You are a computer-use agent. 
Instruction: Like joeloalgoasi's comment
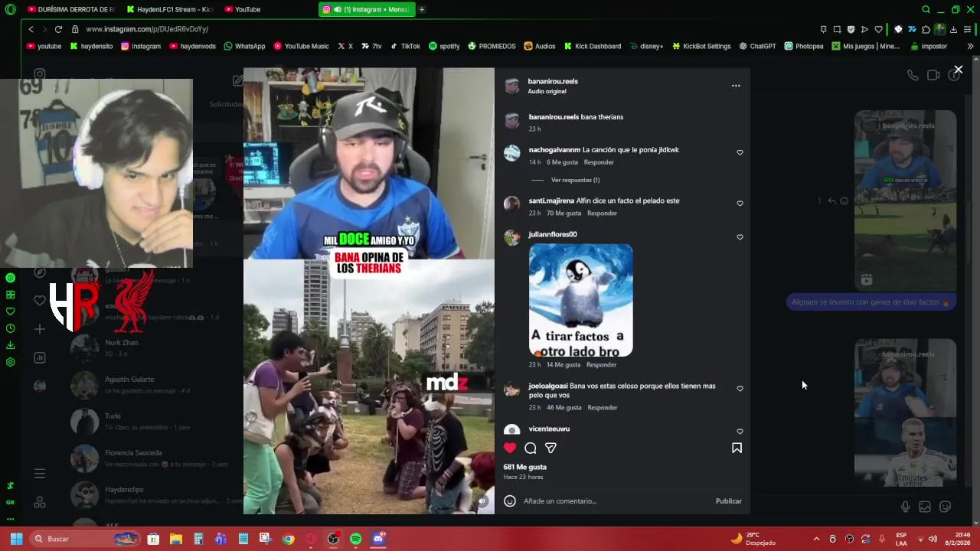(x=740, y=389)
